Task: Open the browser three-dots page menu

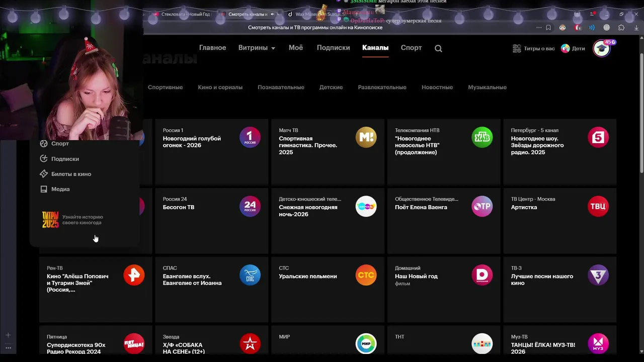Action: [539, 28]
